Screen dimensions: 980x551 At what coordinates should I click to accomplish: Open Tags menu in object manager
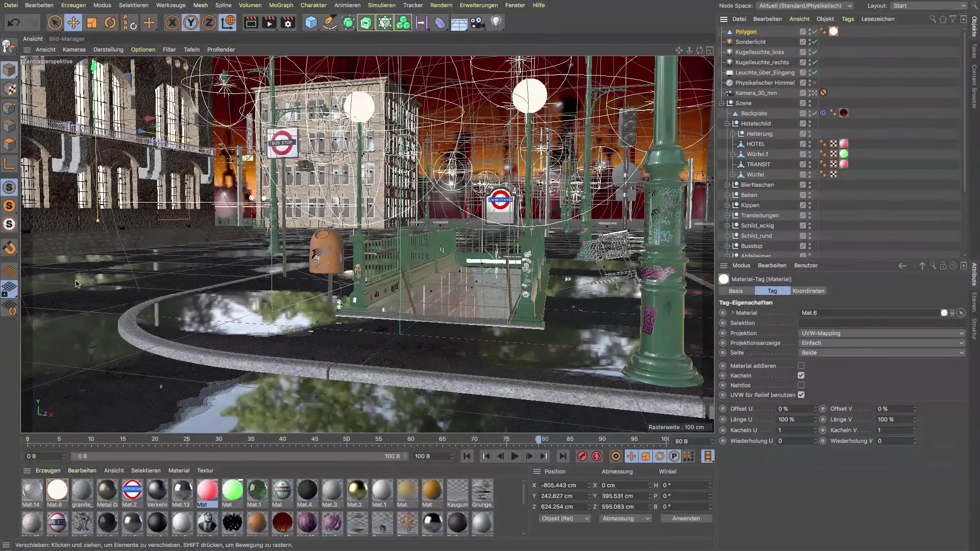848,19
